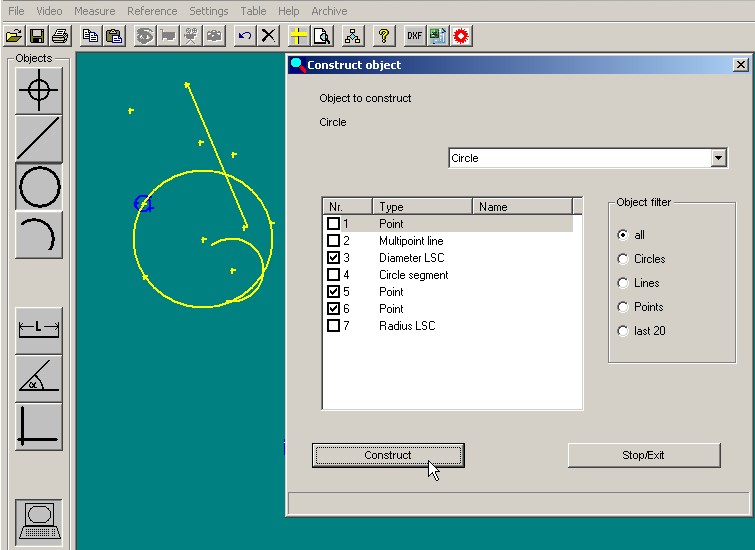The width and height of the screenshot is (755, 550).
Task: Open the Reference menu
Action: (x=152, y=11)
